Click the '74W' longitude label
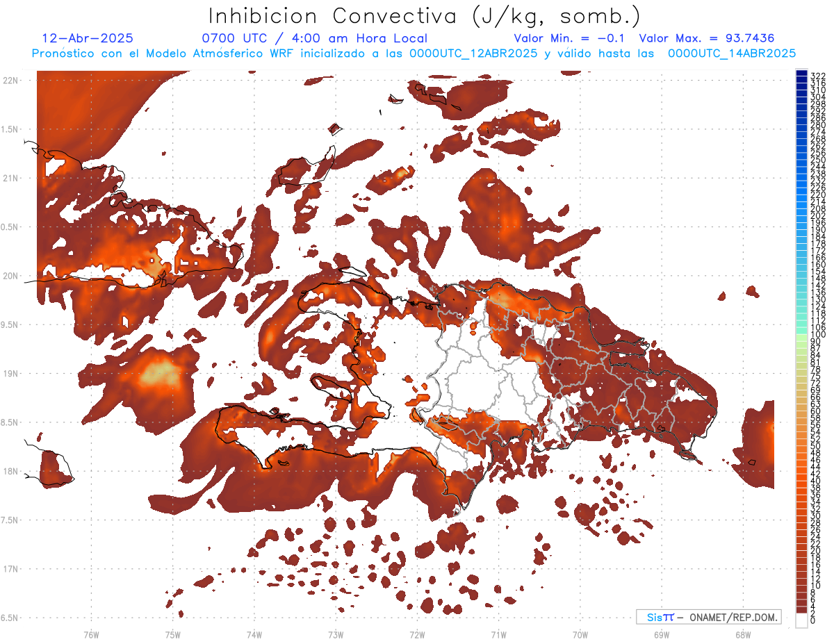834x644 pixels. pos(254,634)
